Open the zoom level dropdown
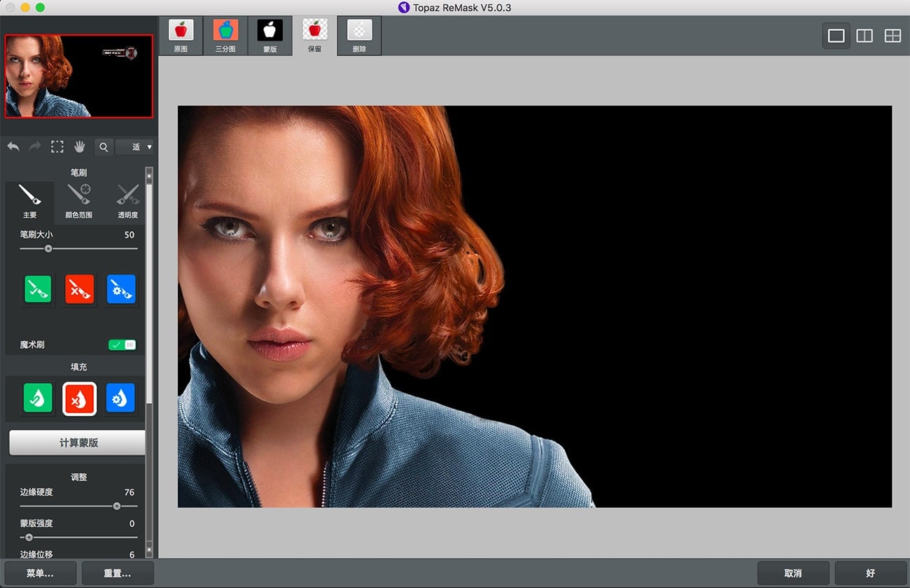 click(135, 147)
